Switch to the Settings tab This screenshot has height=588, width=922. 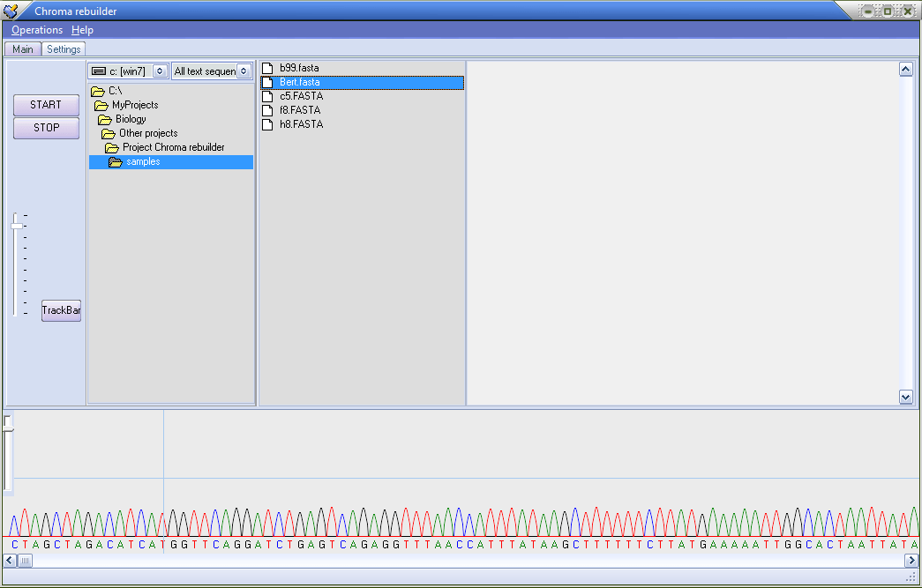(x=62, y=48)
